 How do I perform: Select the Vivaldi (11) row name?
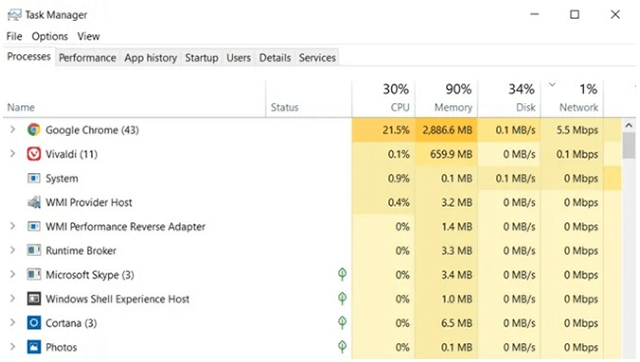coord(71,154)
